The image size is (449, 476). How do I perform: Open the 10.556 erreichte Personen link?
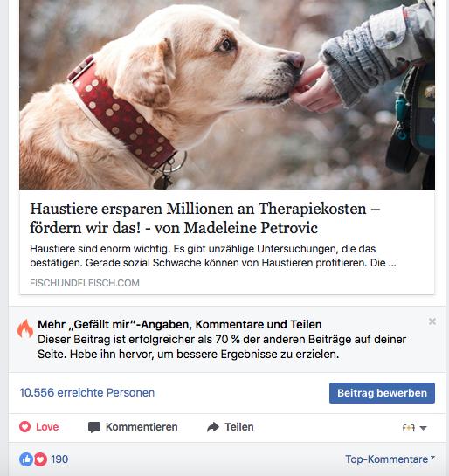(87, 392)
